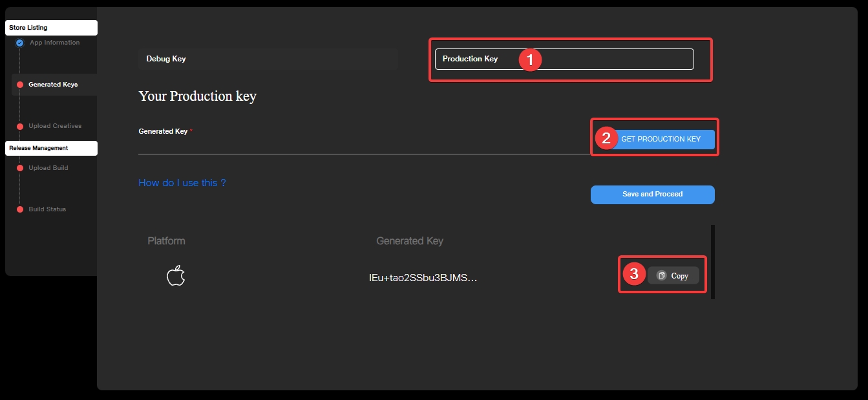This screenshot has width=868, height=400.
Task: Click the Release Management section header
Action: pos(51,148)
